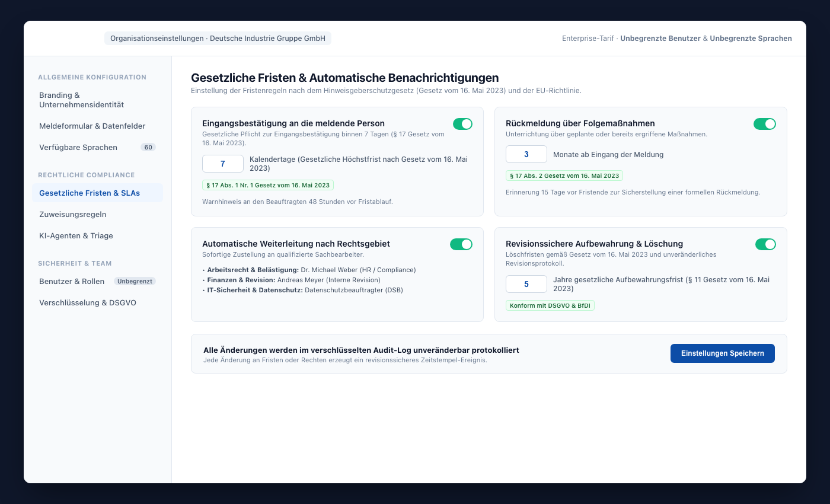Click the Konform mit DSGVO & BfDI tag
Viewport: 830px width, 504px height.
pos(550,305)
